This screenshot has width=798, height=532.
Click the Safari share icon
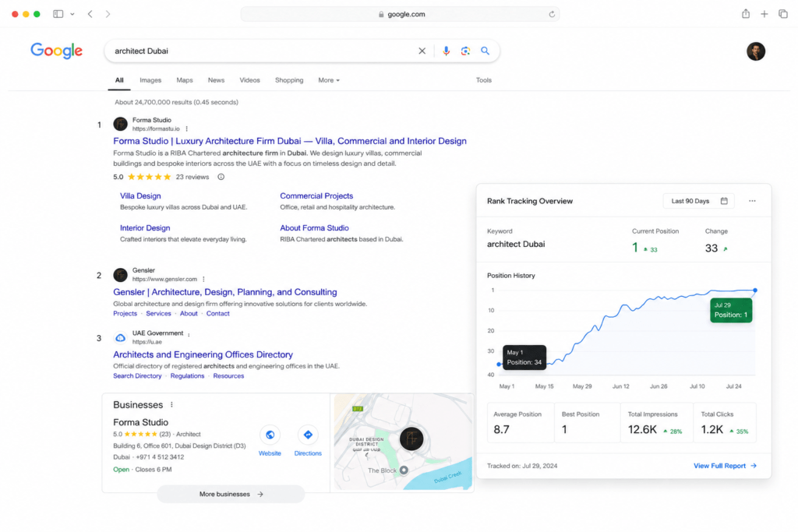coord(746,14)
